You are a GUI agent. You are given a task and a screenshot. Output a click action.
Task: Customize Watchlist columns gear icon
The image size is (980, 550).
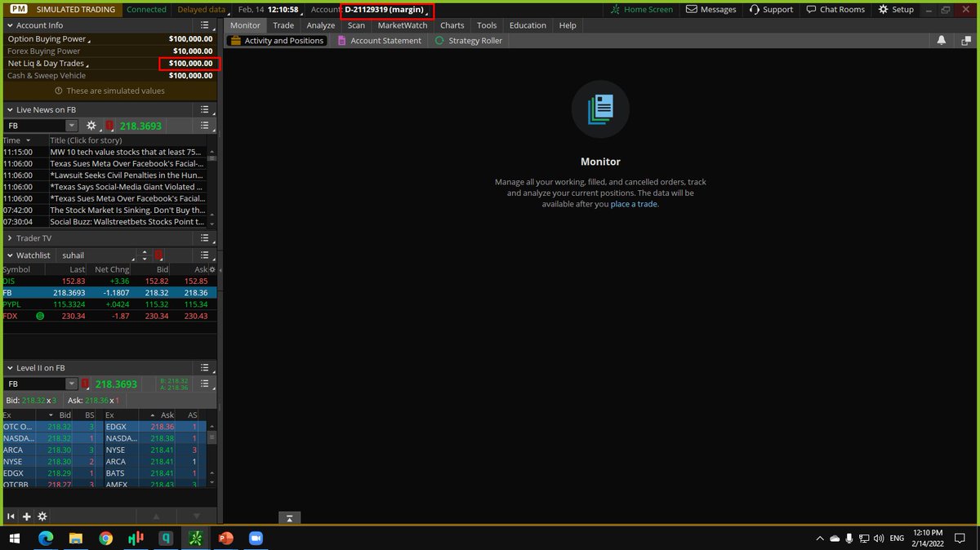click(212, 269)
